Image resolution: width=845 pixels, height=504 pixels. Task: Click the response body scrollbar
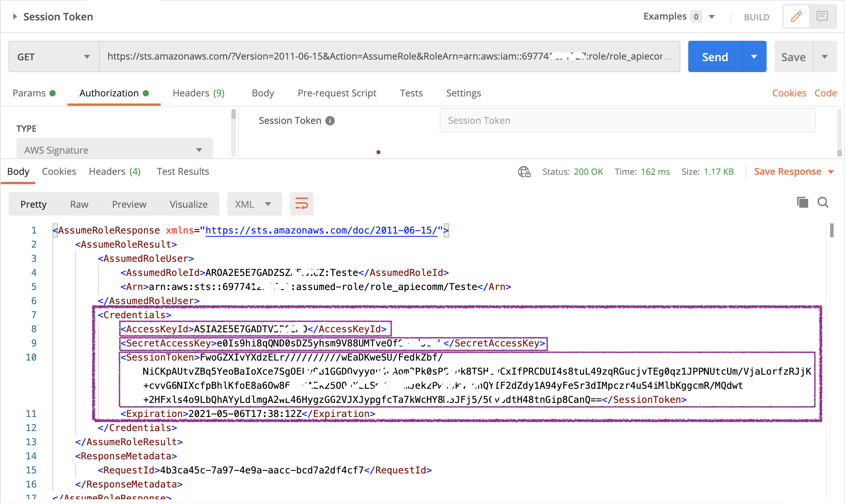pos(832,230)
